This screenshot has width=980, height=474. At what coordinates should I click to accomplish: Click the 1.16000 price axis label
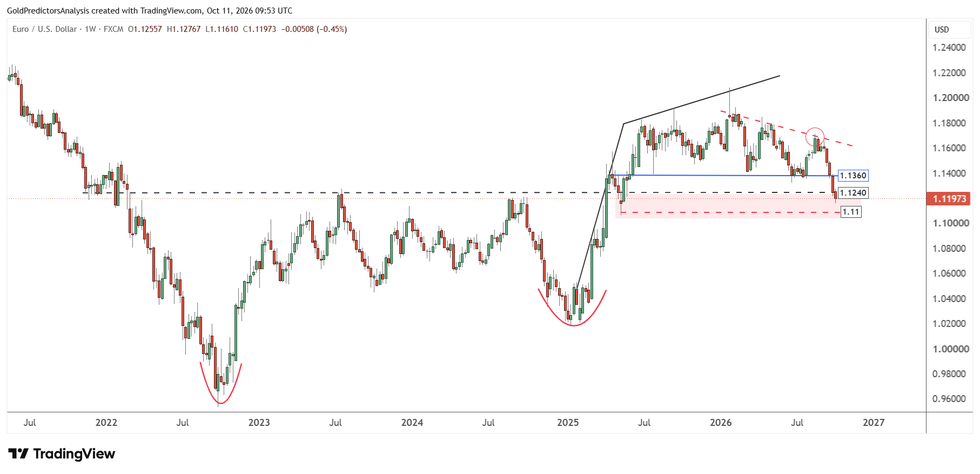[x=949, y=148]
